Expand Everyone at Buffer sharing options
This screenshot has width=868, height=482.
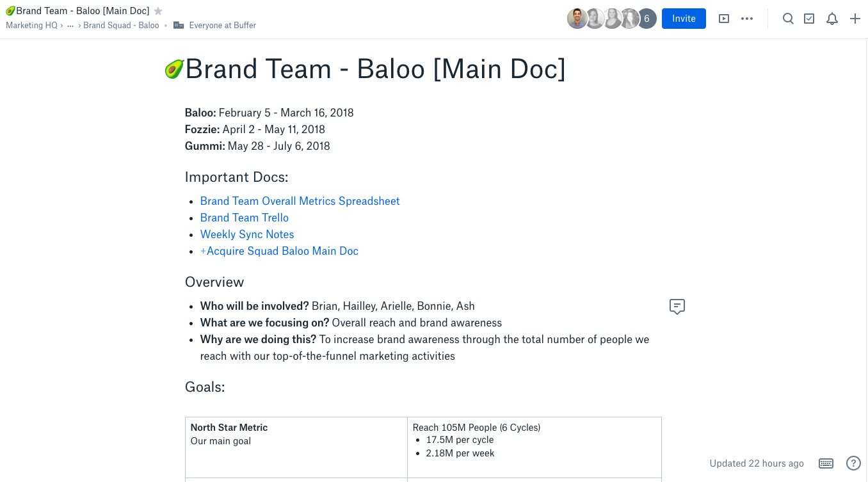coord(222,25)
